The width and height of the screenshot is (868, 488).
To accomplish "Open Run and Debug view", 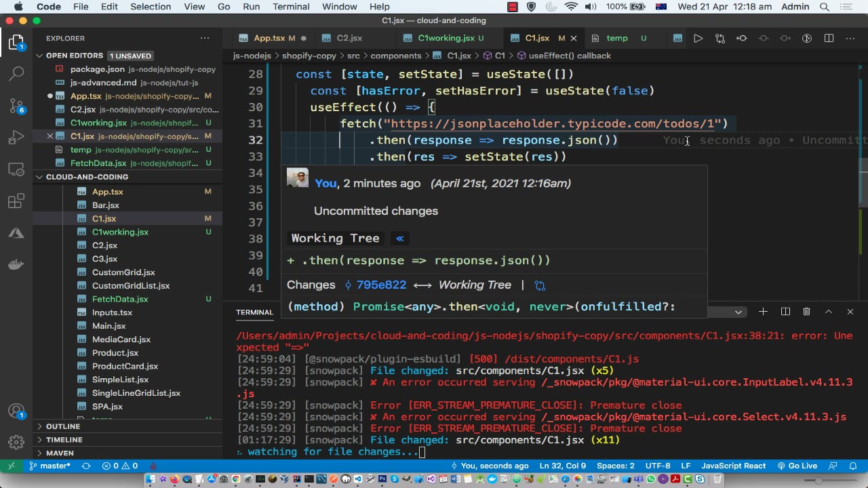I will 16,138.
